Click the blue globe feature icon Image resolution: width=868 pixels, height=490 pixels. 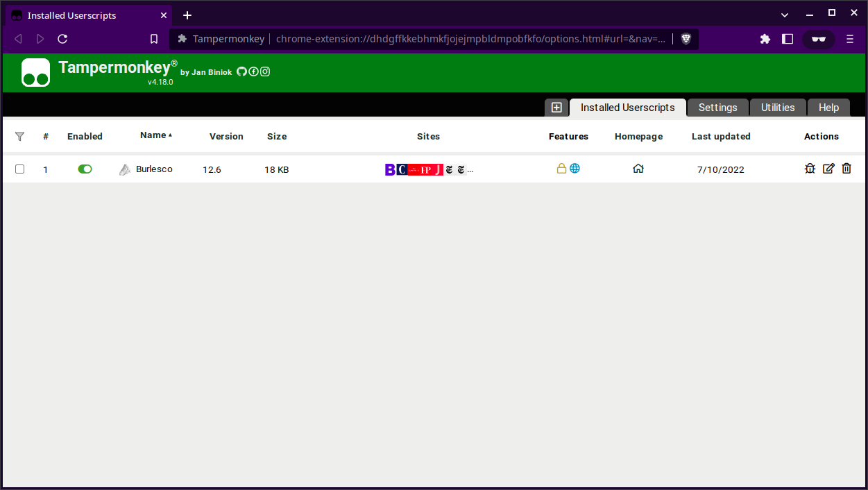[x=575, y=169]
